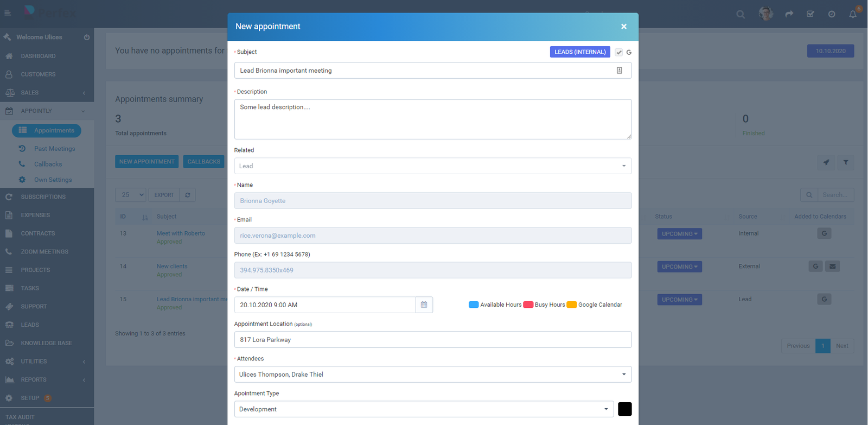The width and height of the screenshot is (868, 425).
Task: Open notifications bell in top bar
Action: click(x=852, y=14)
